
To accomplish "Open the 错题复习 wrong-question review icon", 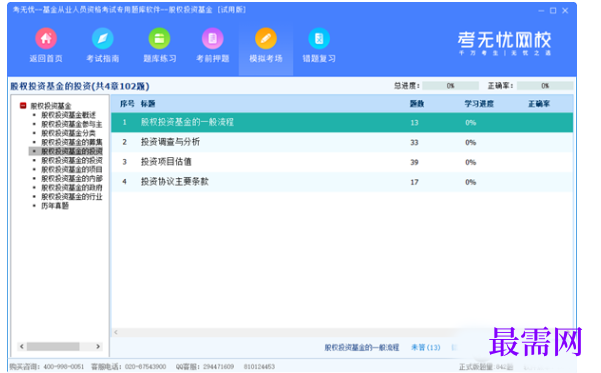I will tap(319, 38).
